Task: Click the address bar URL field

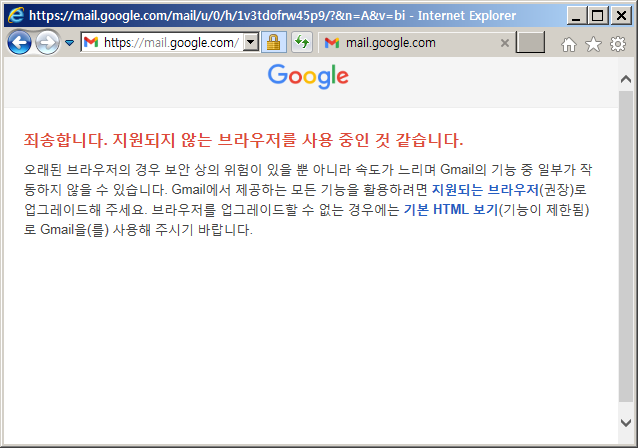Action: [171, 42]
